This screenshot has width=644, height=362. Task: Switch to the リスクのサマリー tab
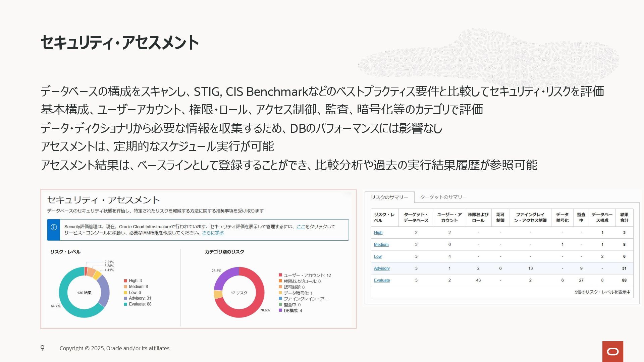(389, 197)
